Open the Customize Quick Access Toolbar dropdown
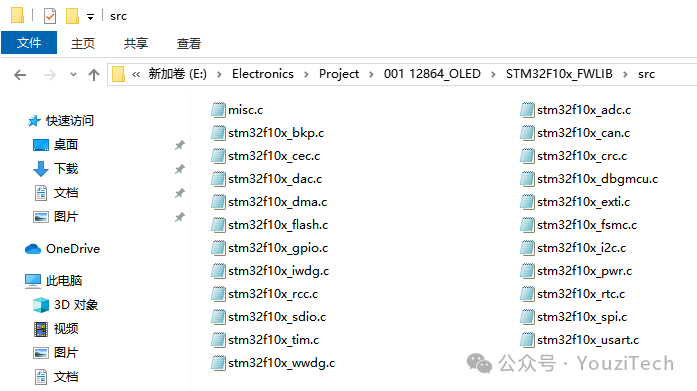697x391 pixels. pos(90,17)
